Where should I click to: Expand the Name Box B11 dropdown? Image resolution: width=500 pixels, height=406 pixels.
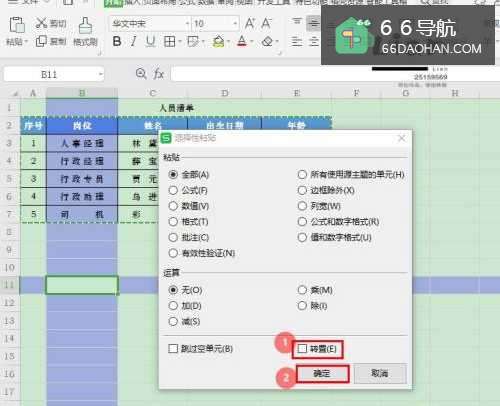click(100, 74)
